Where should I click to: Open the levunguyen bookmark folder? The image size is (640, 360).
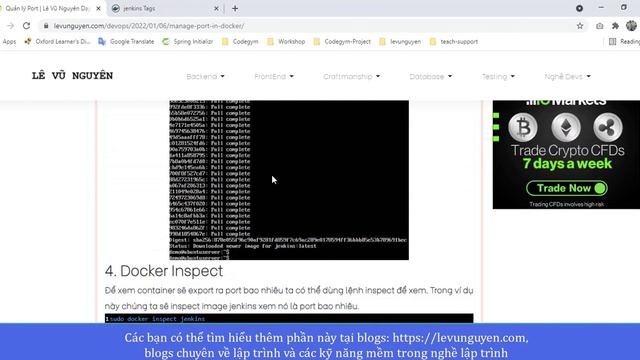tap(400, 42)
